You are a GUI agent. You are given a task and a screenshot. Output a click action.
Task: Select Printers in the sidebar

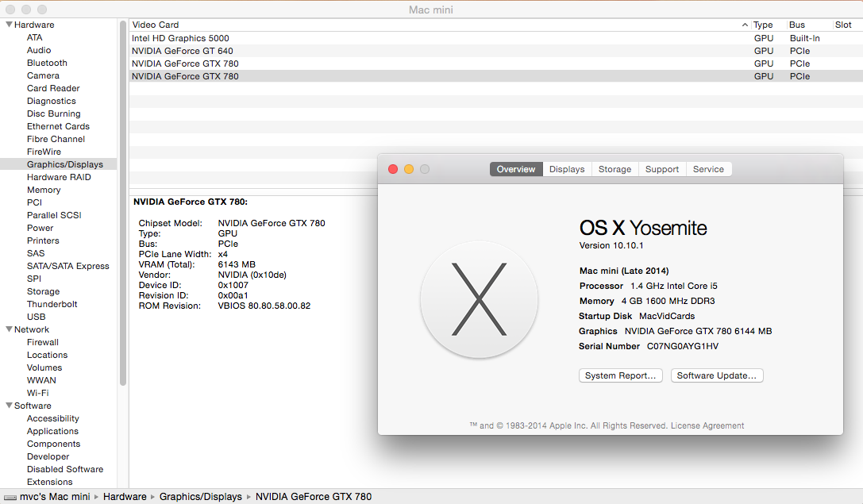click(43, 240)
